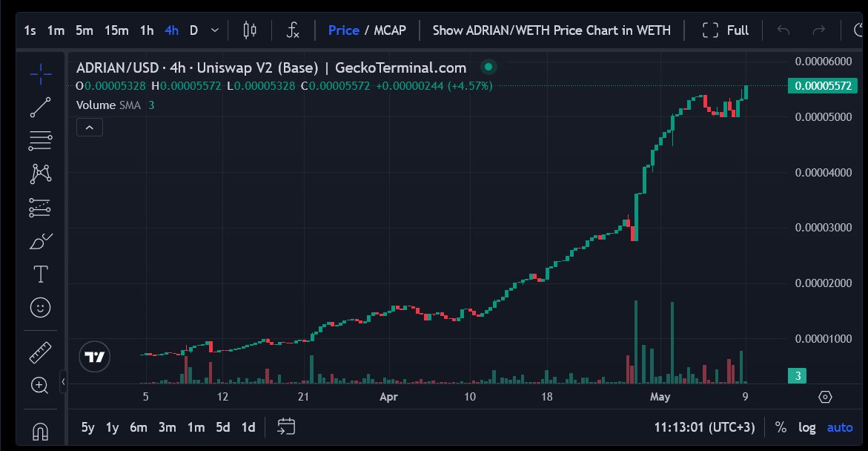The image size is (868, 451).
Task: Toggle auto scale mode
Action: [x=840, y=427]
